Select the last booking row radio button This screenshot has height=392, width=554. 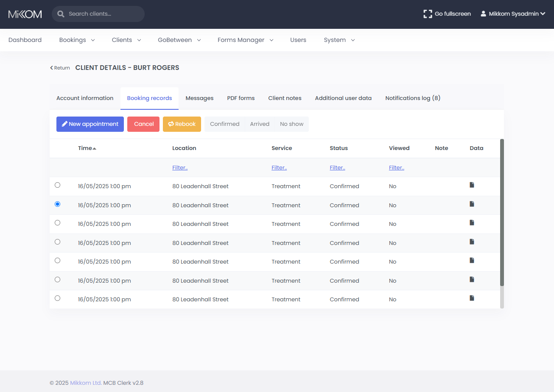point(58,298)
